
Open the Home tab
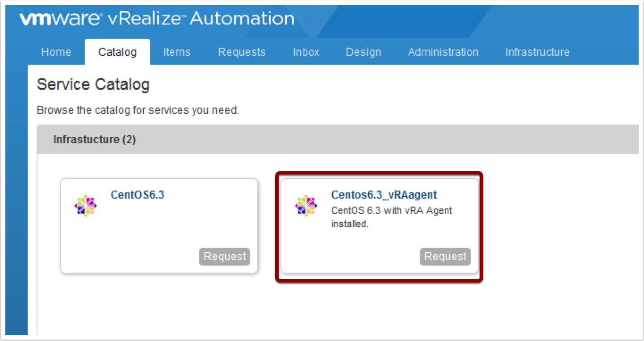[56, 52]
